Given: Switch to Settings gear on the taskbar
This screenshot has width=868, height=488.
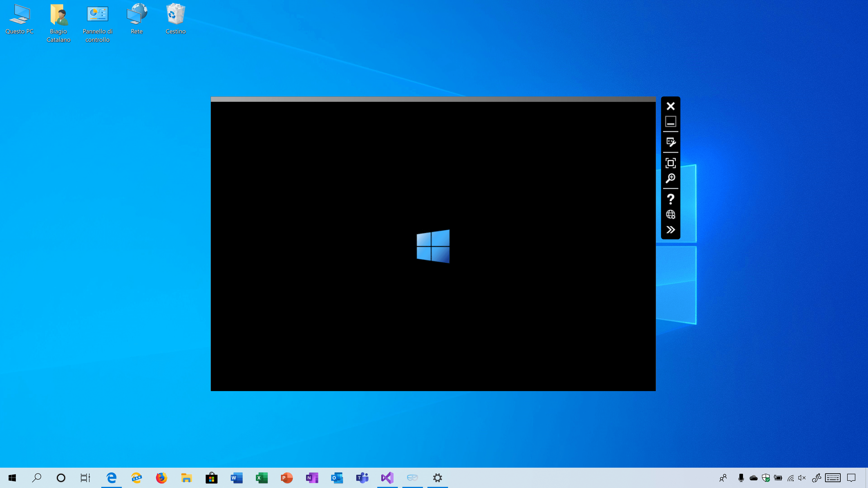Looking at the screenshot, I should [x=437, y=478].
